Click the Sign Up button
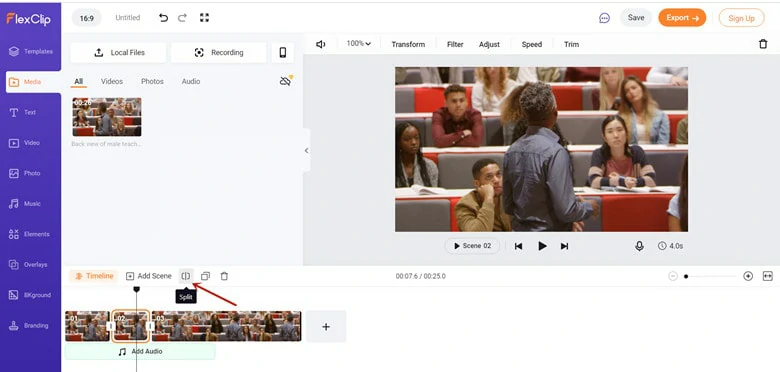Screen dimensions: 780x372 (x=742, y=18)
